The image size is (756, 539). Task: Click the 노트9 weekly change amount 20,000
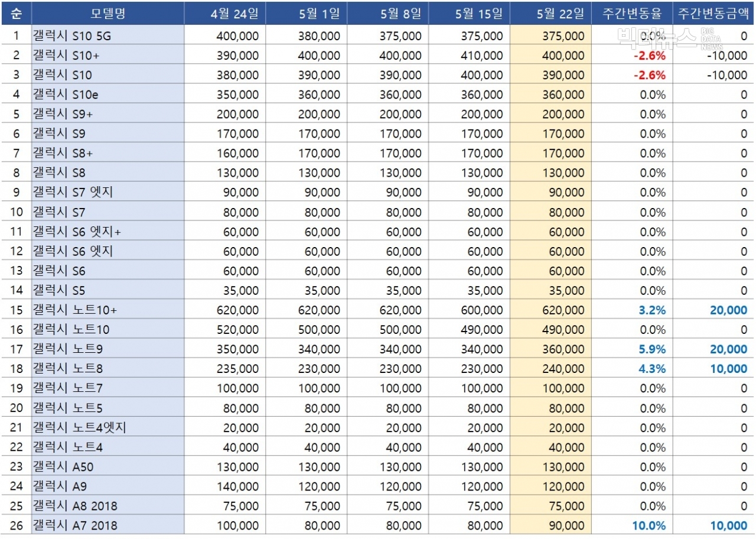point(729,349)
